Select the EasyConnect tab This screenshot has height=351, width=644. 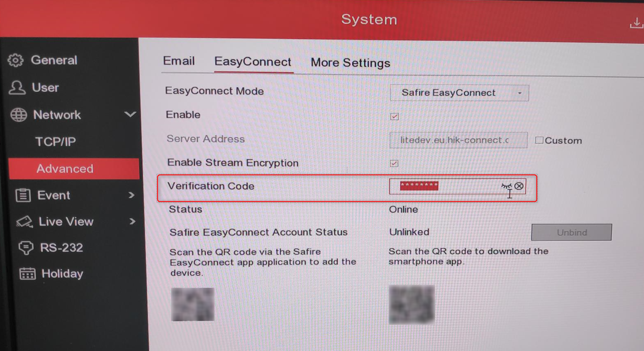(x=253, y=62)
